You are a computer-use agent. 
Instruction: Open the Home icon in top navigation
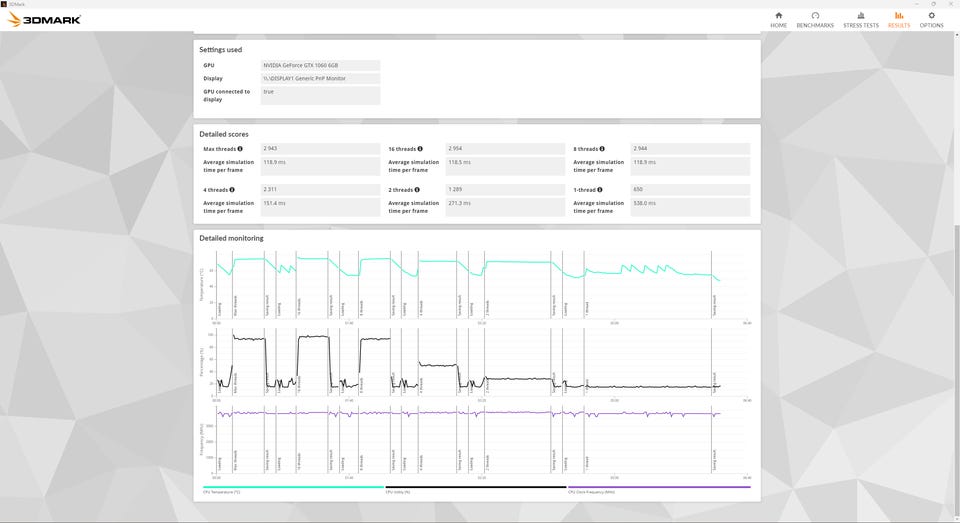[x=778, y=15]
